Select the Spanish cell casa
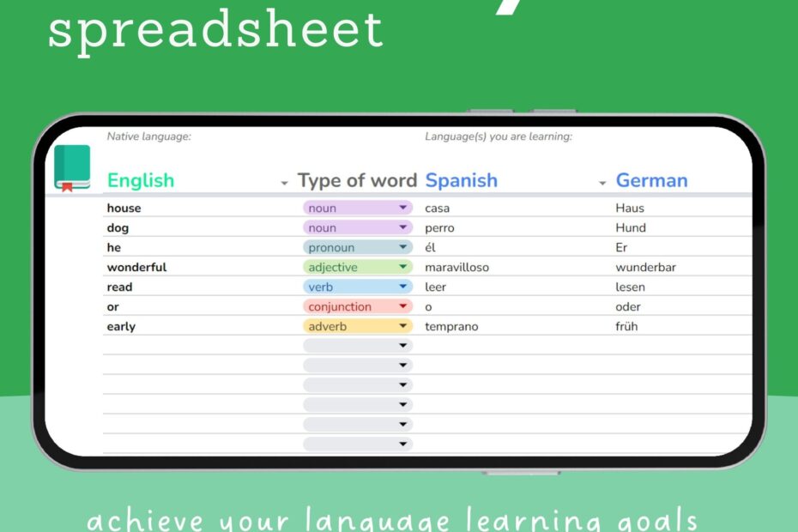This screenshot has width=798, height=532. (437, 208)
